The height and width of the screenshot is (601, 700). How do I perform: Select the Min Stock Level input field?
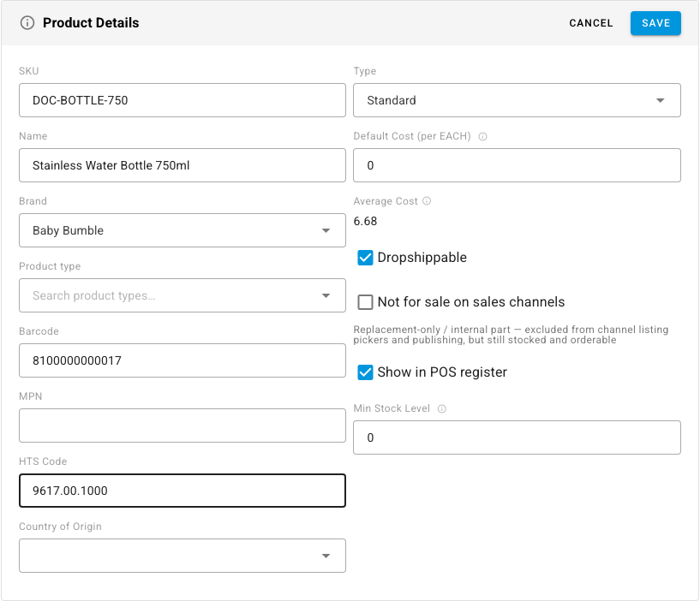(517, 437)
